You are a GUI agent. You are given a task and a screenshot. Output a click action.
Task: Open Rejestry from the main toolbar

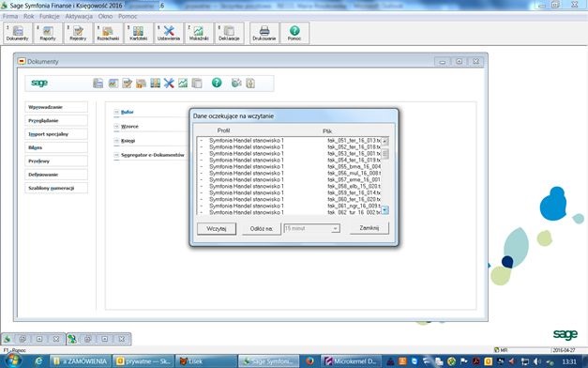(78, 33)
